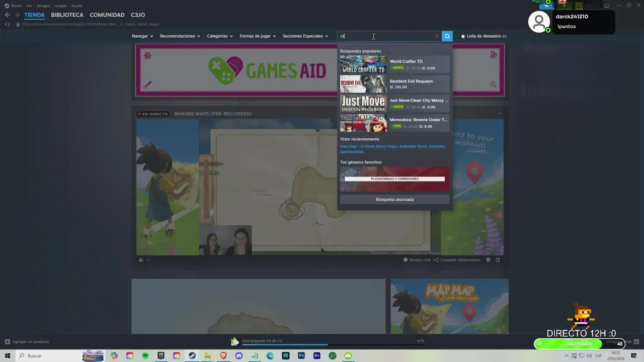The height and width of the screenshot is (362, 644).
Task: Reload the page with the refresh icon
Action: pyautogui.click(x=7, y=24)
